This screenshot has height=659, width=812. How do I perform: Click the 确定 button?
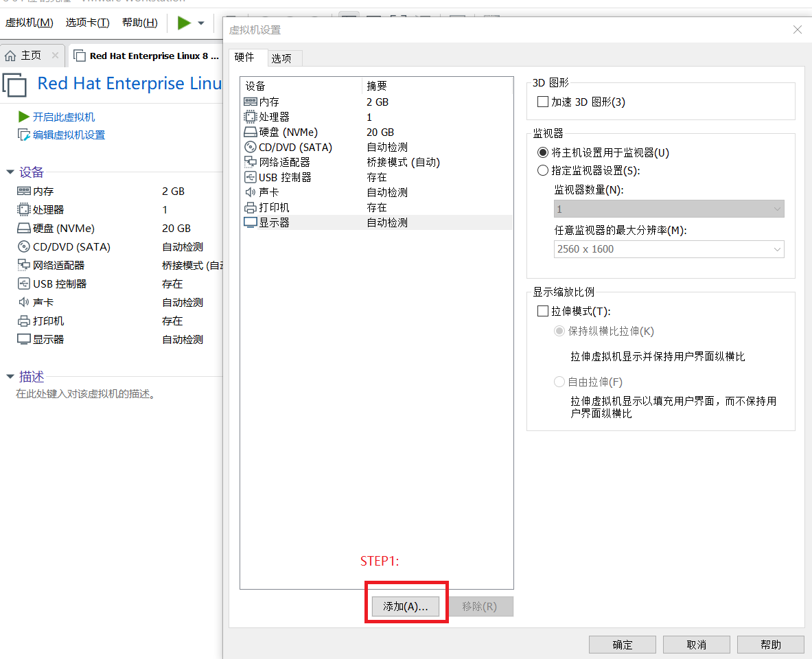623,645
